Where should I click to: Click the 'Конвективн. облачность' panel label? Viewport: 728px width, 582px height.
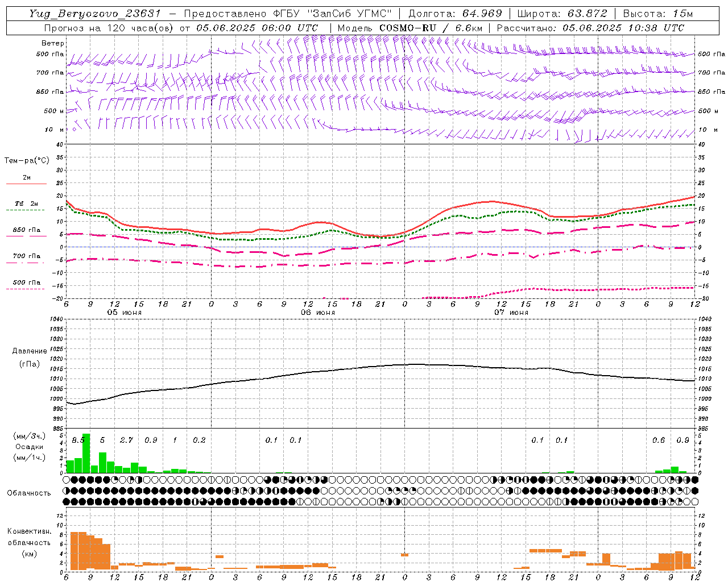(29, 537)
